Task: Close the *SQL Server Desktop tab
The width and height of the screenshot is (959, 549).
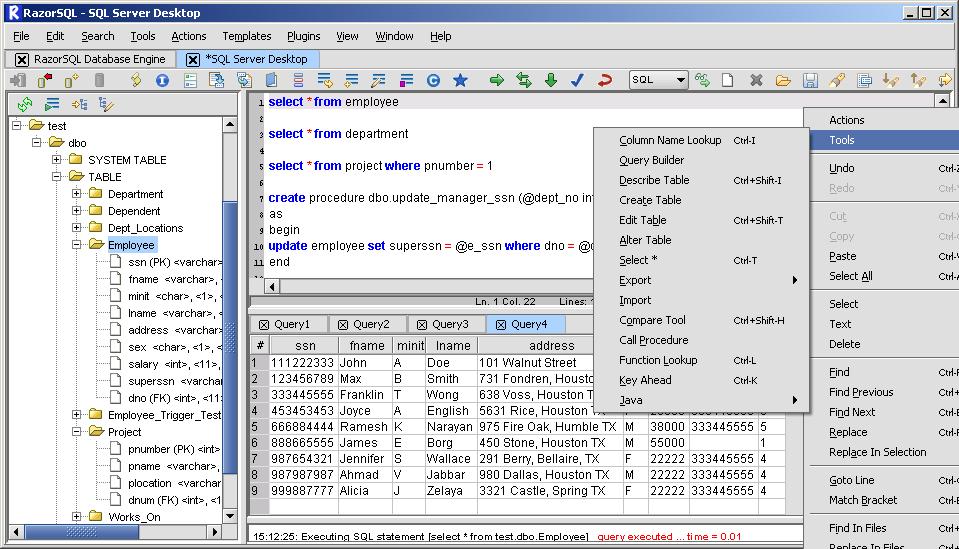Action: click(193, 59)
